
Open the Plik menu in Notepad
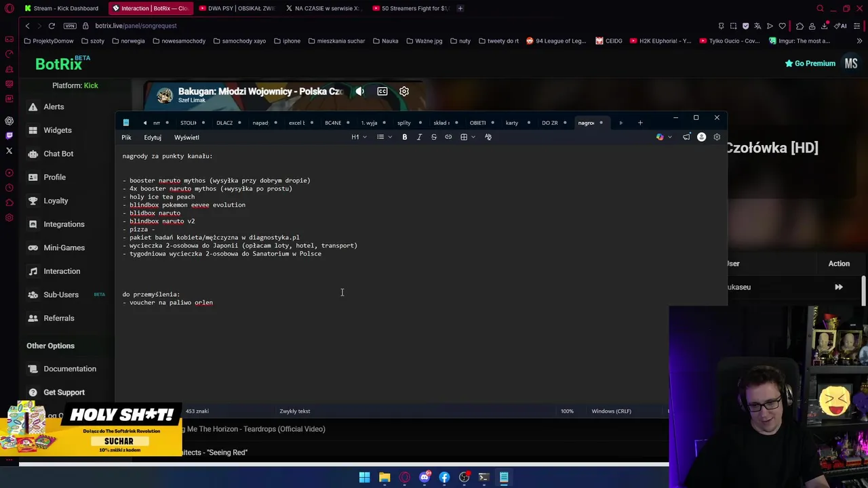[x=126, y=138]
